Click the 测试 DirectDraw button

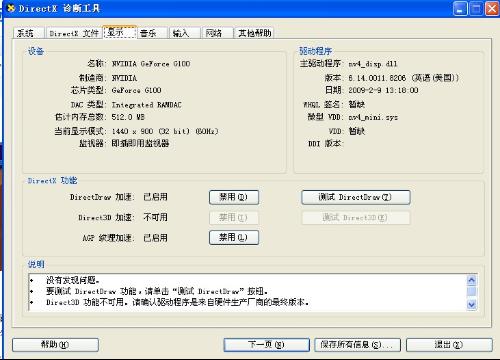coord(356,197)
